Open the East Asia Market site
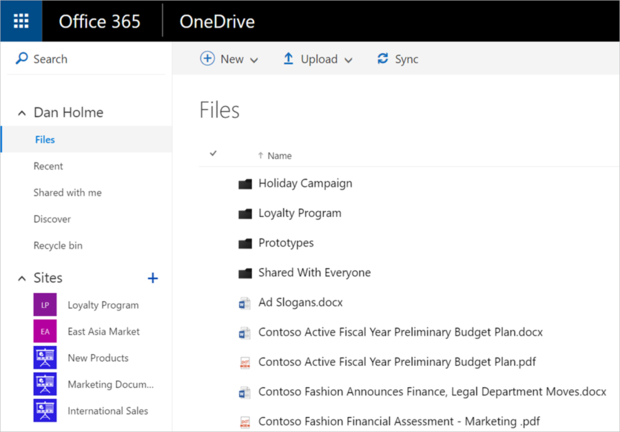Screen dimensions: 620x432 point(104,331)
